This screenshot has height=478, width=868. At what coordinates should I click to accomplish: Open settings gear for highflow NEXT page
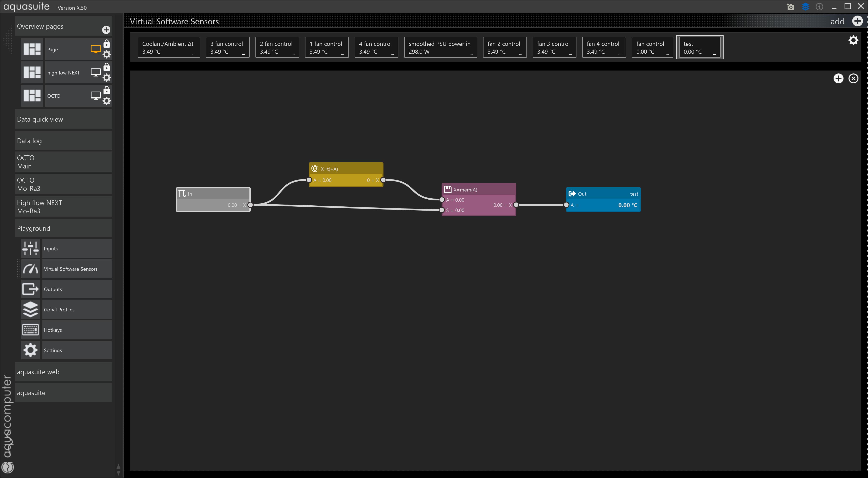tap(106, 78)
